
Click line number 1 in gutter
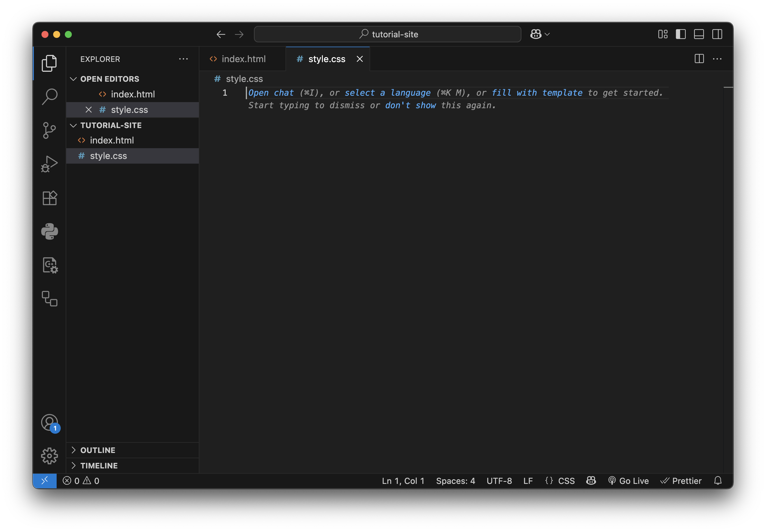(225, 93)
